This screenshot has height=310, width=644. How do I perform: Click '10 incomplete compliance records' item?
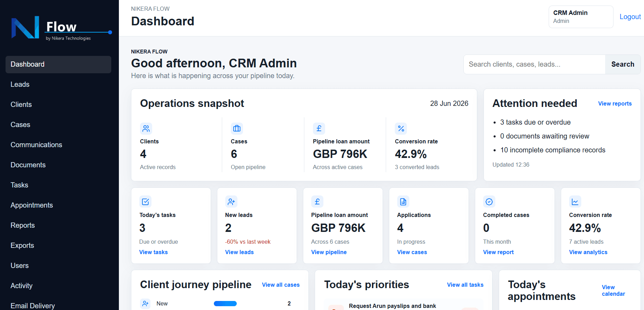coord(553,150)
